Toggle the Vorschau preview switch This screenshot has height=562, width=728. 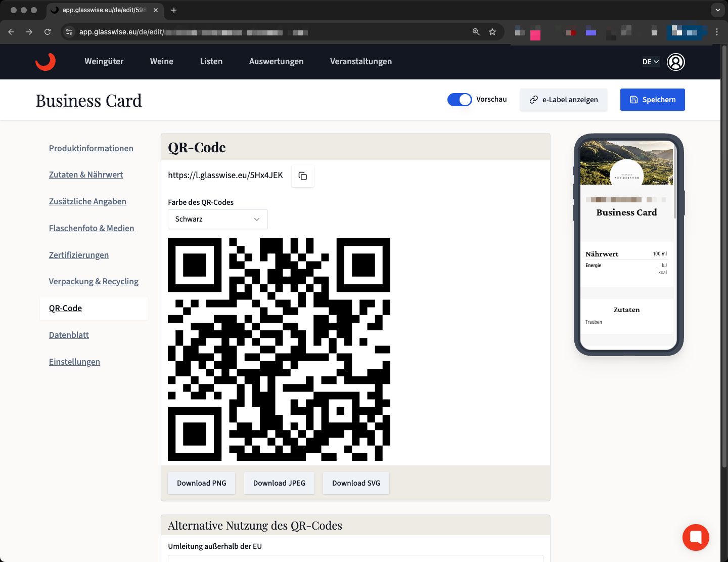coord(460,100)
